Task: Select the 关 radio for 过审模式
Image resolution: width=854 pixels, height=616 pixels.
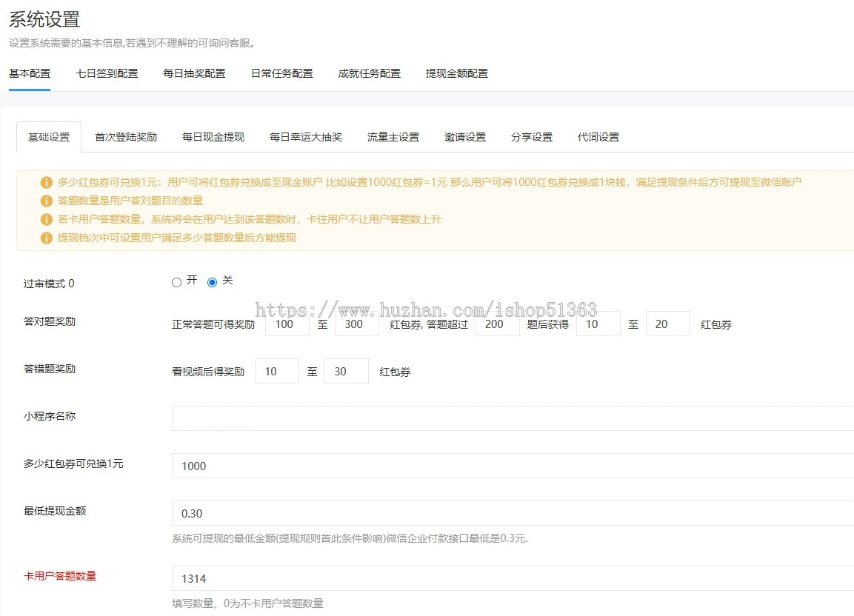Action: tap(213, 282)
